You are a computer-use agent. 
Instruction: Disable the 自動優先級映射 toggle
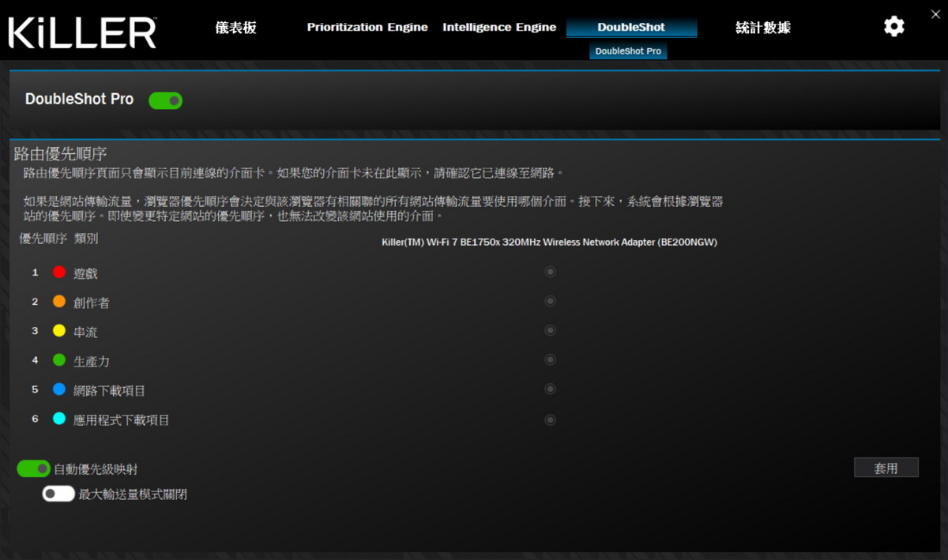pyautogui.click(x=34, y=469)
